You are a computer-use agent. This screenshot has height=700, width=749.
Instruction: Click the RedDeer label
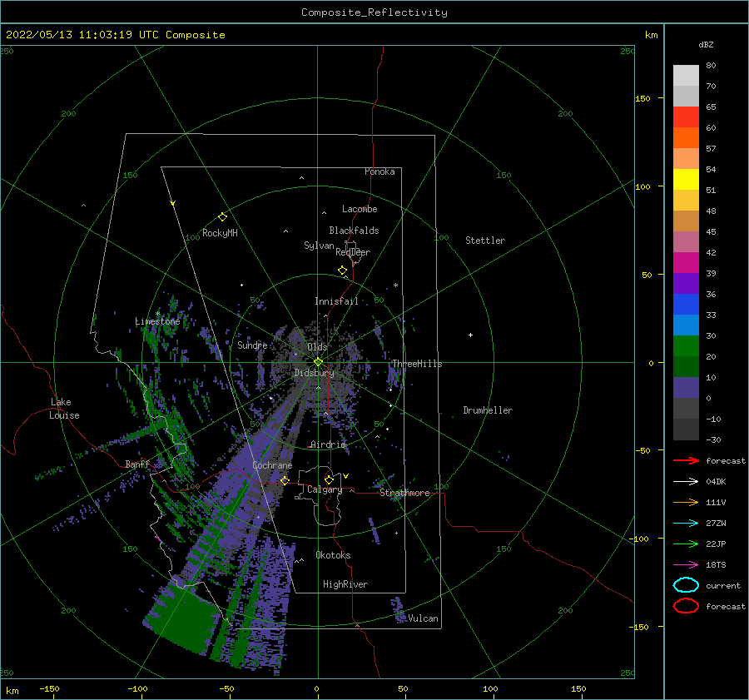click(353, 252)
